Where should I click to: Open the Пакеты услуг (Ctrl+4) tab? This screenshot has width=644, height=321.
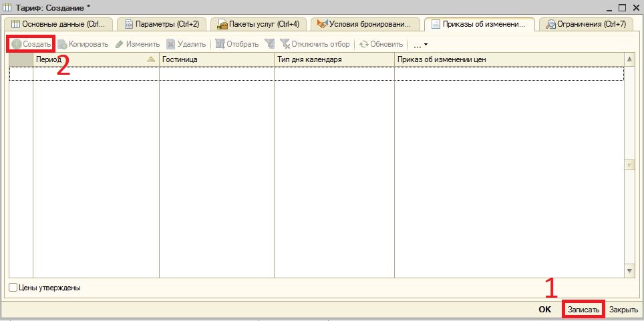tap(259, 24)
